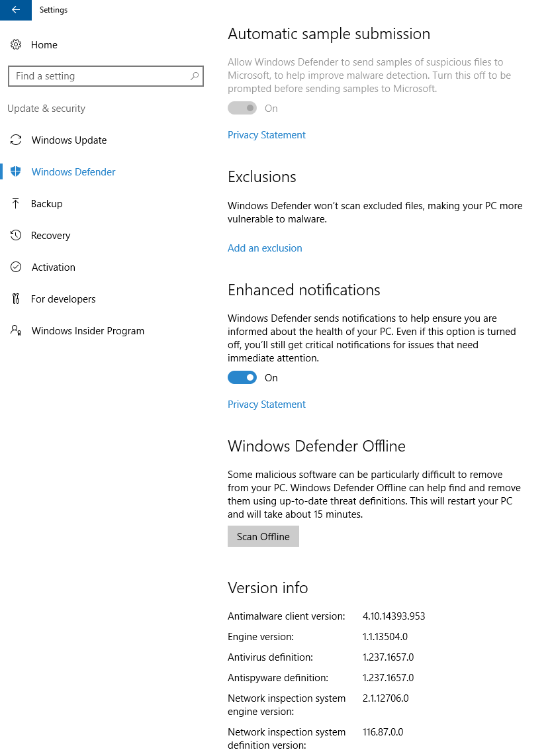Click the For developers tools icon
This screenshot has width=550, height=756.
click(x=16, y=299)
